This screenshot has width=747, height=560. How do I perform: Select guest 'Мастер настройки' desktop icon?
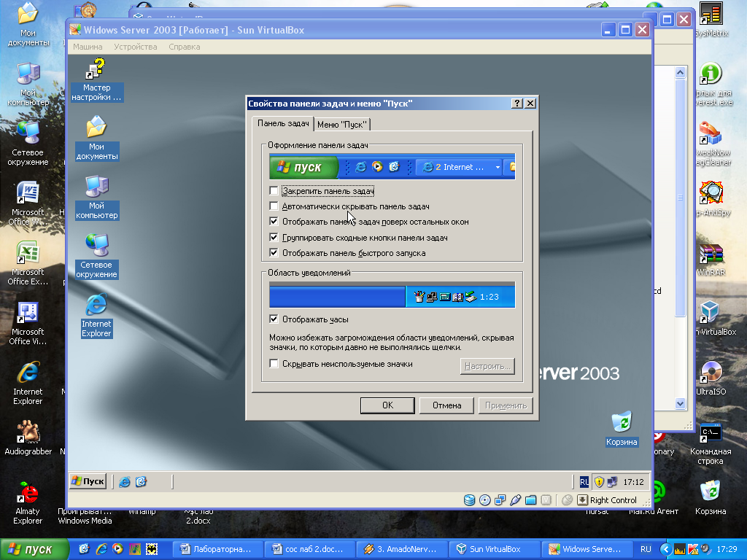click(x=96, y=79)
